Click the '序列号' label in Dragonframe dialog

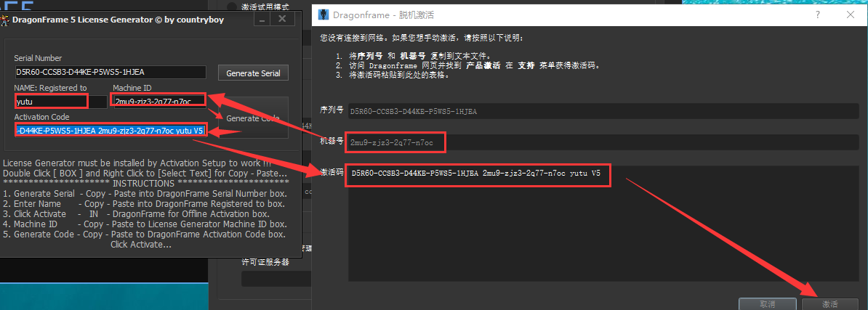pos(331,110)
